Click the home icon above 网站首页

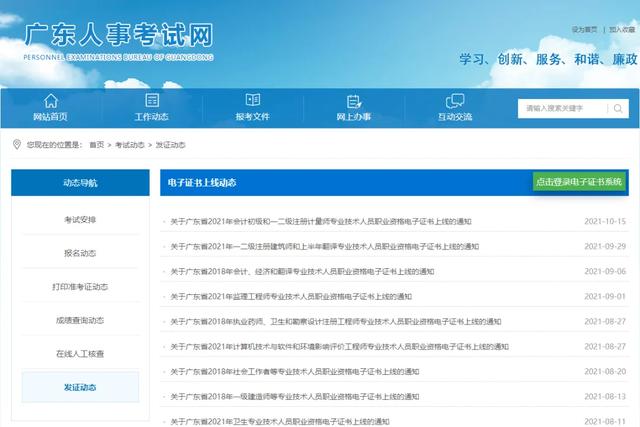pyautogui.click(x=51, y=100)
